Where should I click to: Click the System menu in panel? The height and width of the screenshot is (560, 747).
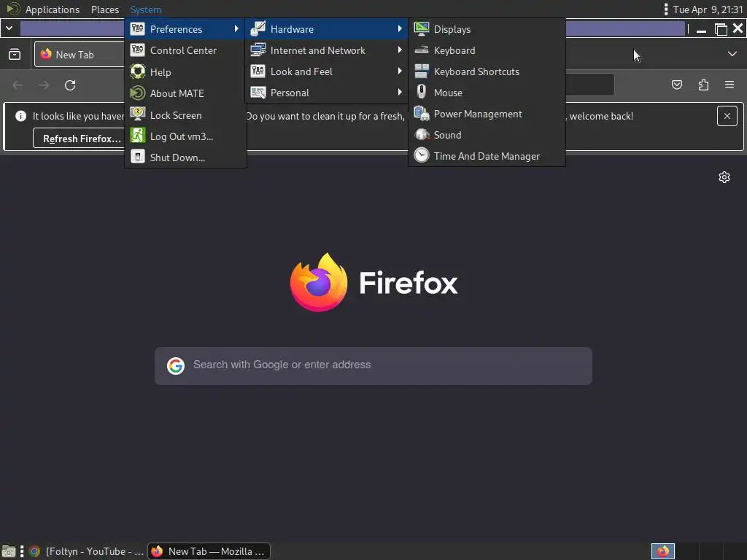point(146,9)
